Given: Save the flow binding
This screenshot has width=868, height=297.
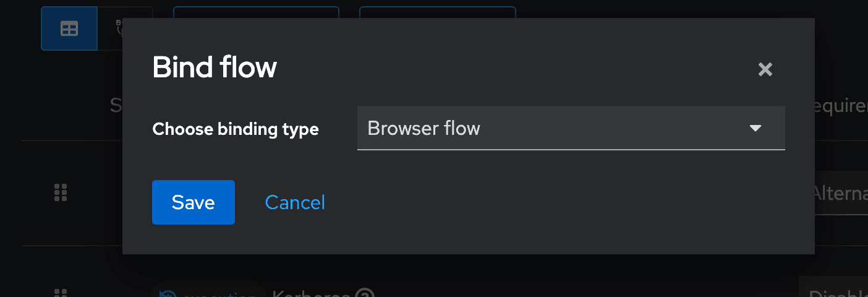Looking at the screenshot, I should click(193, 202).
